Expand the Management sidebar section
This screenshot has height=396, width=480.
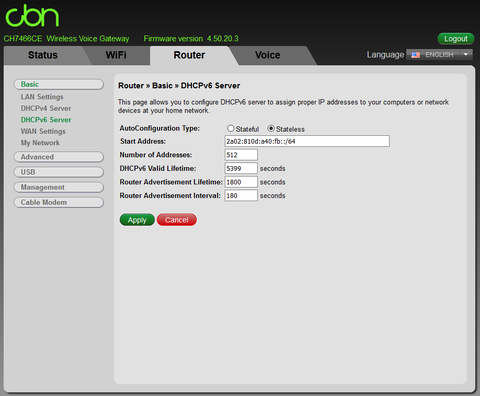click(59, 187)
